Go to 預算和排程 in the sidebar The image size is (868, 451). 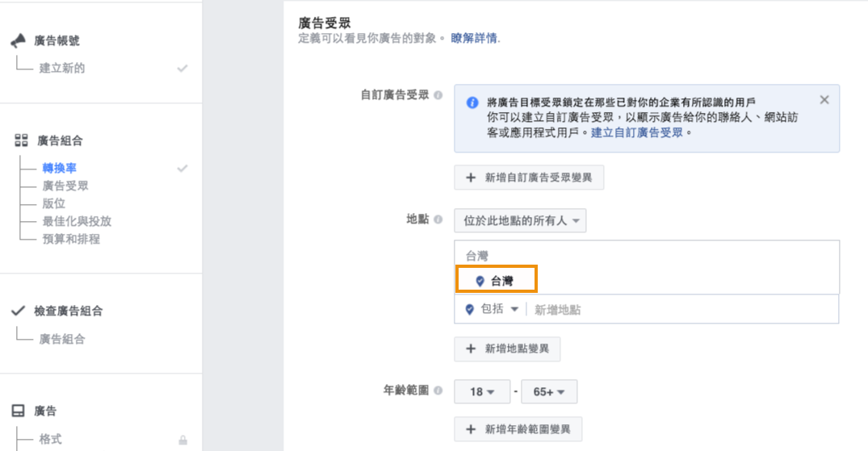[71, 240]
